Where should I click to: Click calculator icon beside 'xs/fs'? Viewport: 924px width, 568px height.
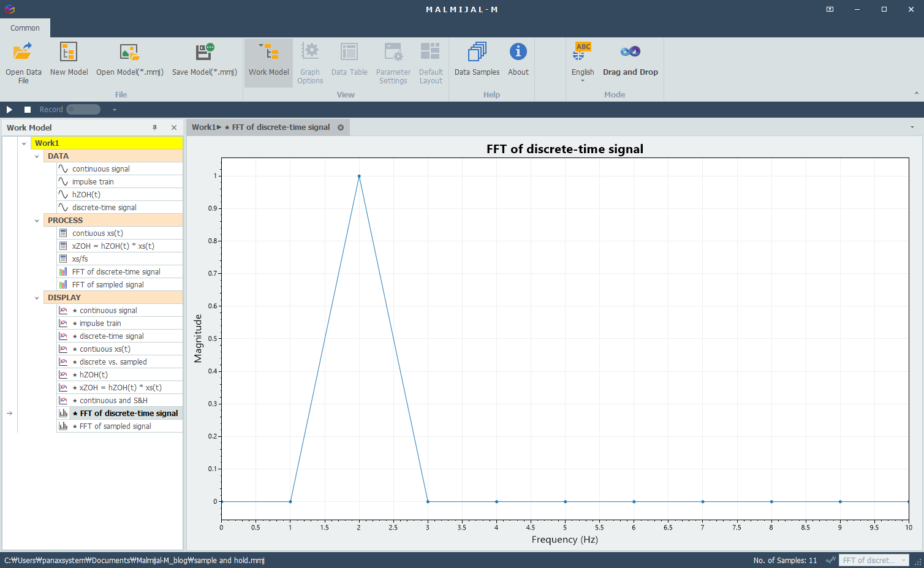coord(63,259)
